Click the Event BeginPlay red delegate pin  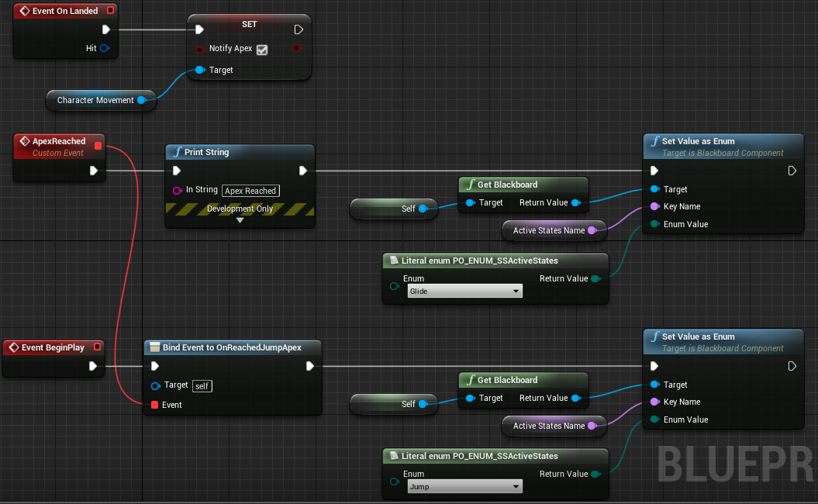(97, 347)
